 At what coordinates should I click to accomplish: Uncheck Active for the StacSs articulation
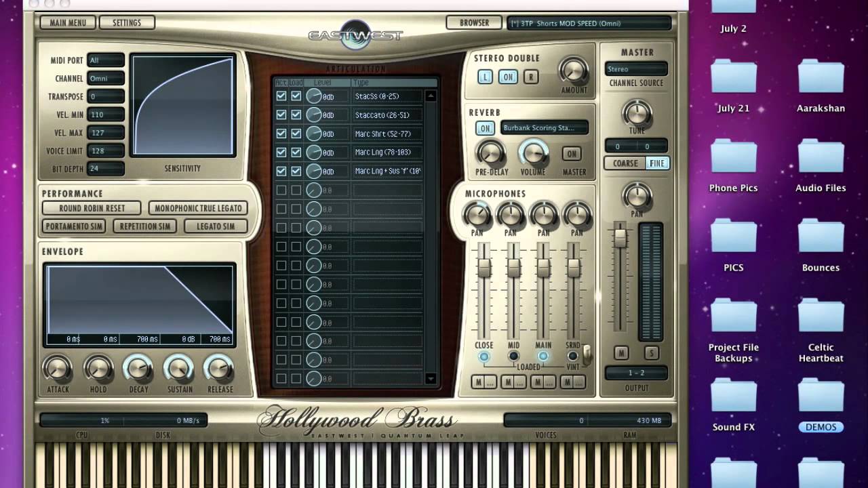(281, 96)
